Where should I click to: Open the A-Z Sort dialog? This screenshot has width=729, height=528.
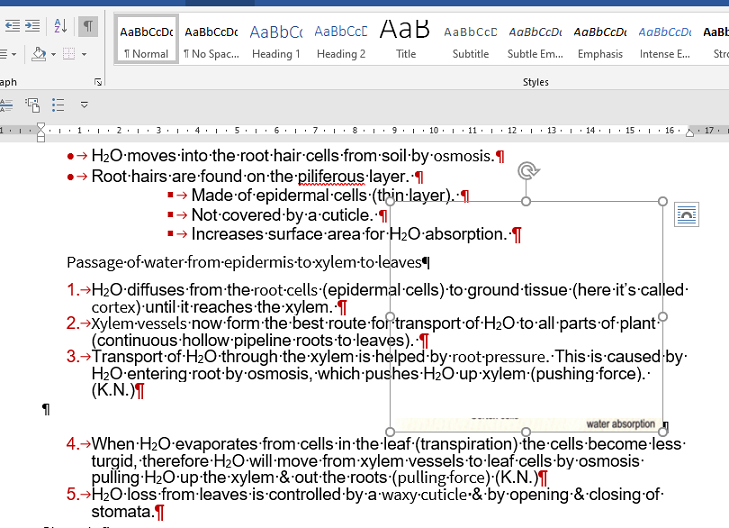[x=60, y=26]
